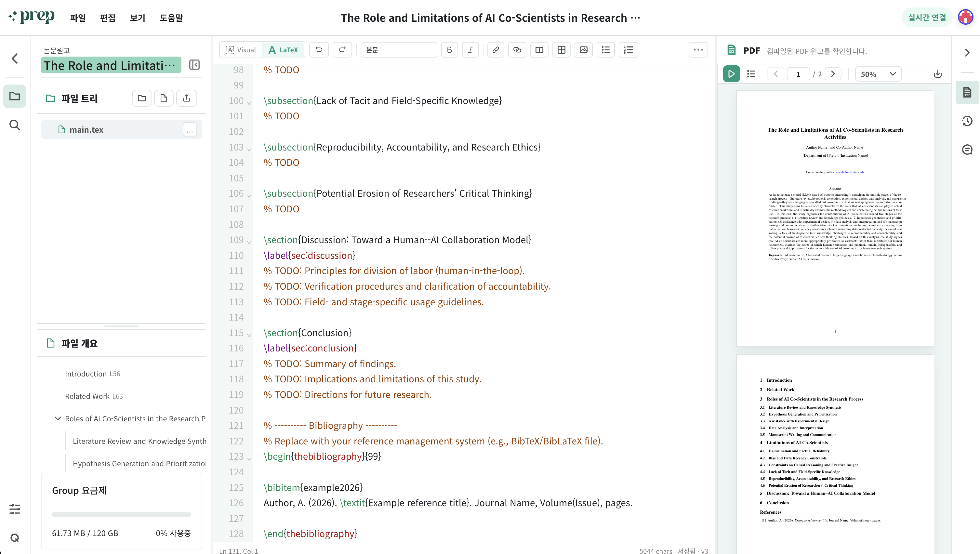Switch the editor to LaTeX mode
The image size is (980, 554).
284,50
